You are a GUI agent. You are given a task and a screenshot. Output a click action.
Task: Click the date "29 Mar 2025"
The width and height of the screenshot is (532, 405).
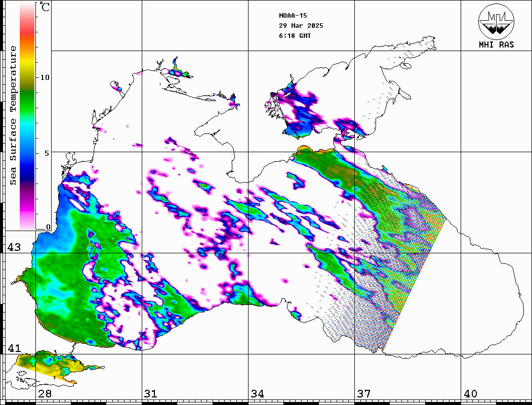301,25
